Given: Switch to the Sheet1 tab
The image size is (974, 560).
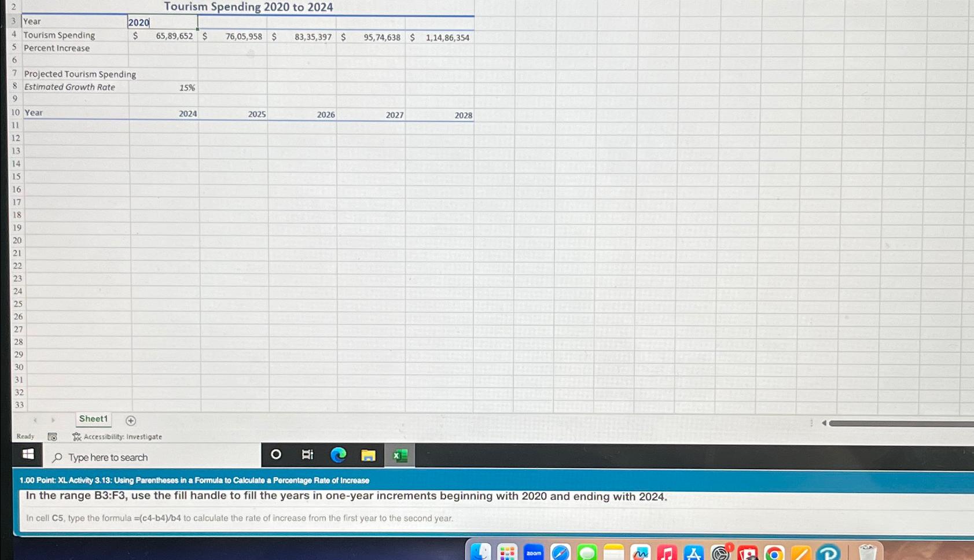Looking at the screenshot, I should tap(93, 419).
